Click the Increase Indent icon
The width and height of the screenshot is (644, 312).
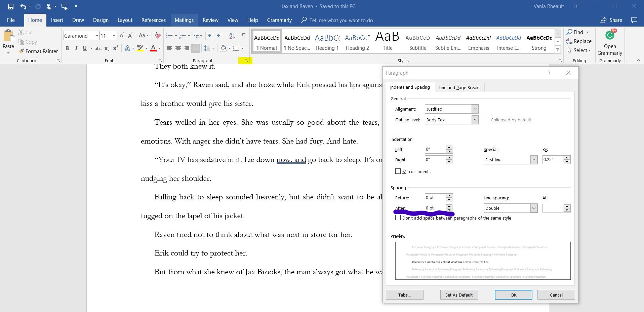(x=220, y=36)
